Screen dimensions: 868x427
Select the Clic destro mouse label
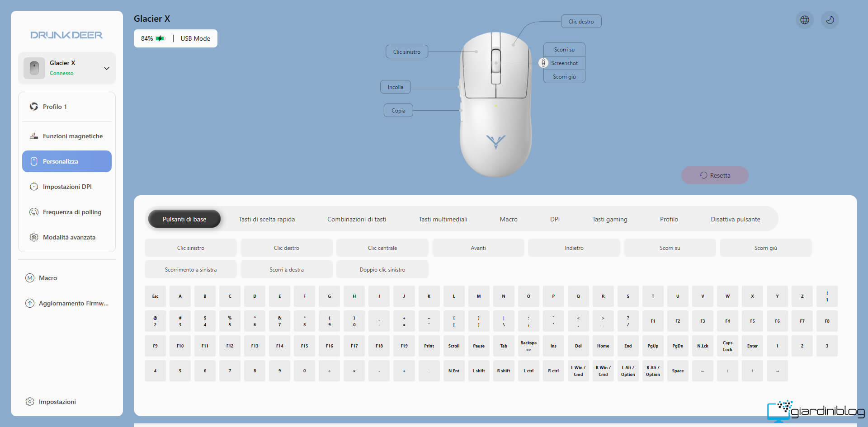pos(581,22)
